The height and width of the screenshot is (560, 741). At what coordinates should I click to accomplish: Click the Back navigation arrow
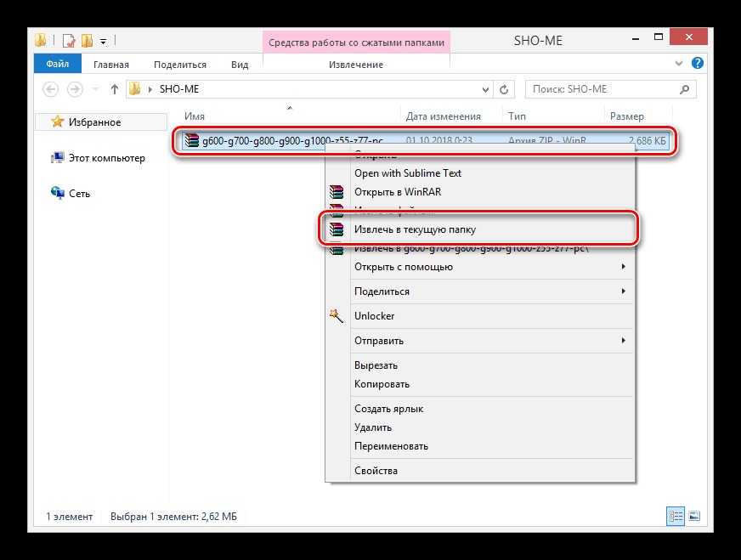pyautogui.click(x=49, y=89)
